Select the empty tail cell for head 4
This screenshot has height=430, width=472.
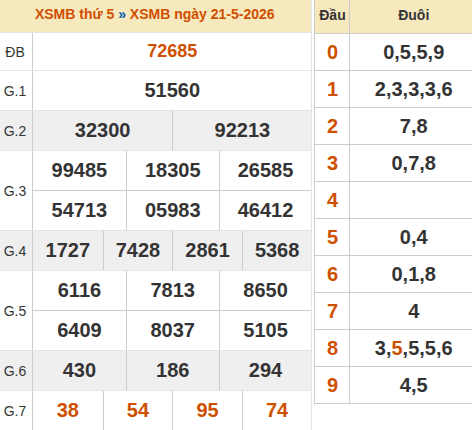411,200
